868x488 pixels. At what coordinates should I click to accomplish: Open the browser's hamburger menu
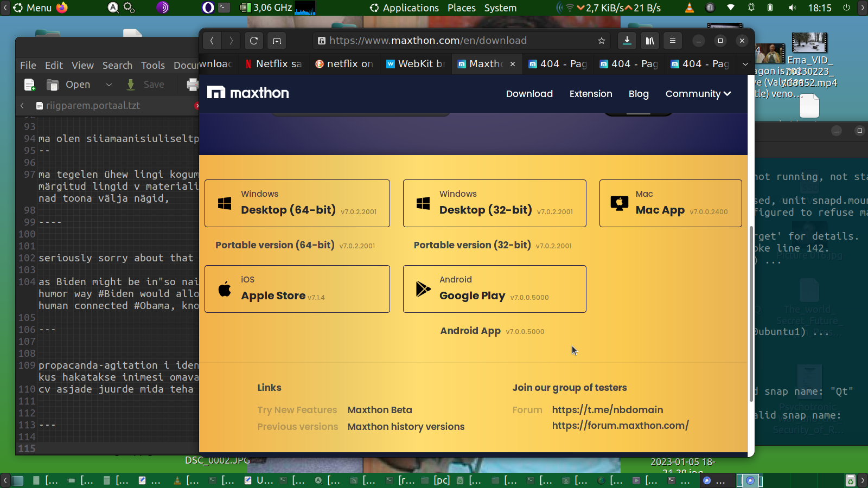[673, 41]
